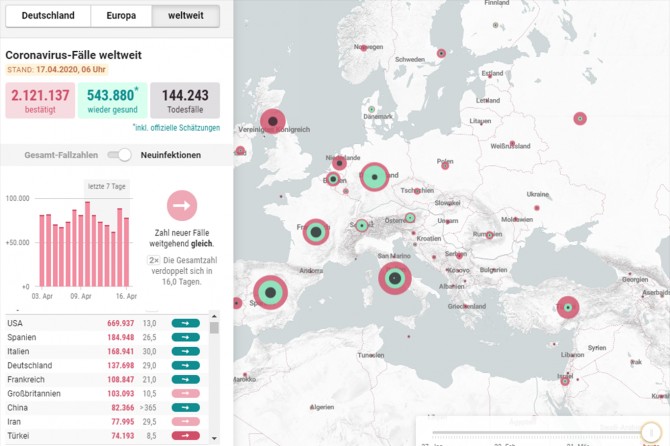The height and width of the screenshot is (446, 670).
Task: Click the pink trend arrow for Großbritannien
Action: pyautogui.click(x=186, y=394)
